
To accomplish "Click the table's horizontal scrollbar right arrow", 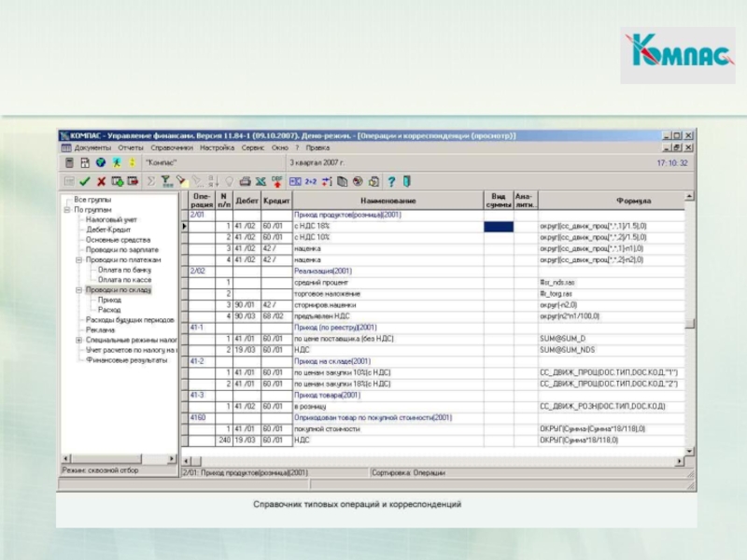I will tap(680, 461).
